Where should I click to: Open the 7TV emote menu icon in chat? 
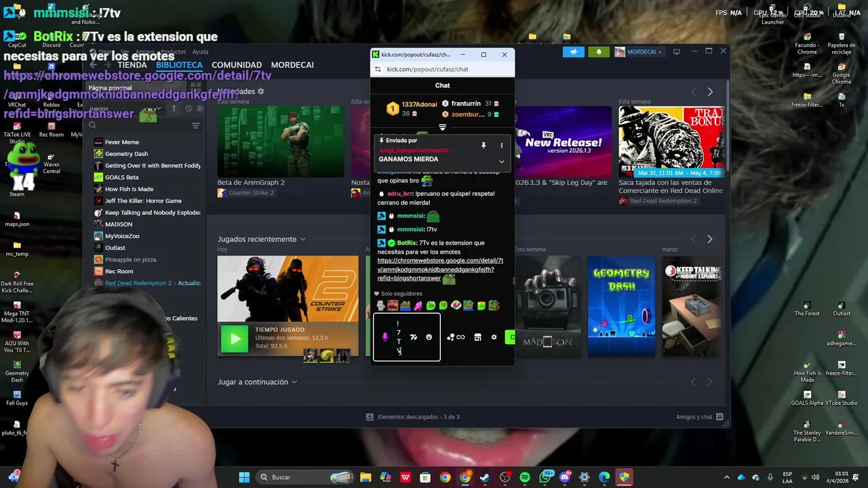click(x=414, y=337)
